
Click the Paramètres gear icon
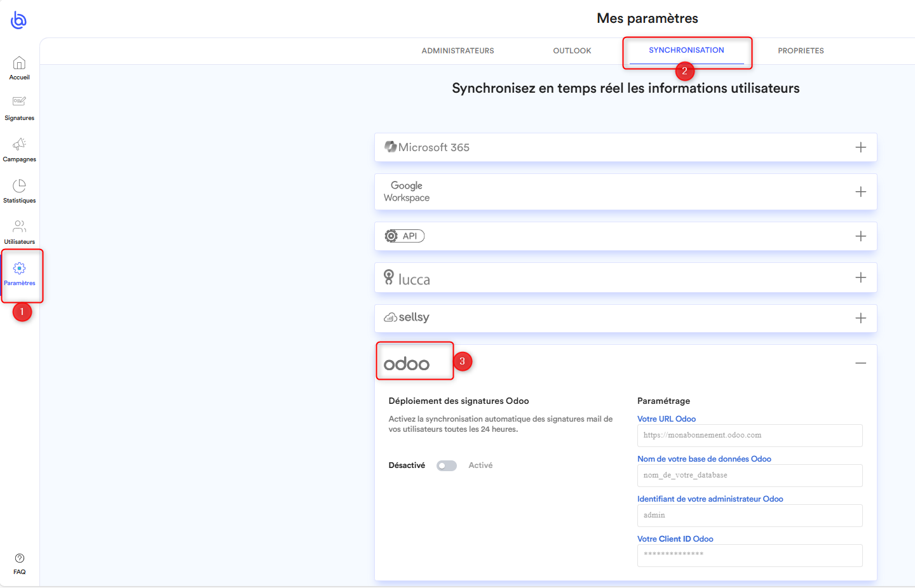19,269
